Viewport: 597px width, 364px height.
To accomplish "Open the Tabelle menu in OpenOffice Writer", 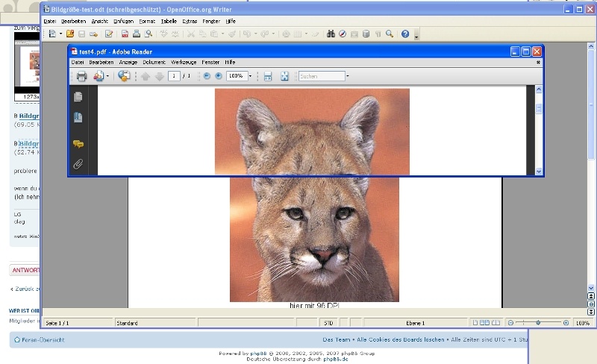I will tap(169, 22).
